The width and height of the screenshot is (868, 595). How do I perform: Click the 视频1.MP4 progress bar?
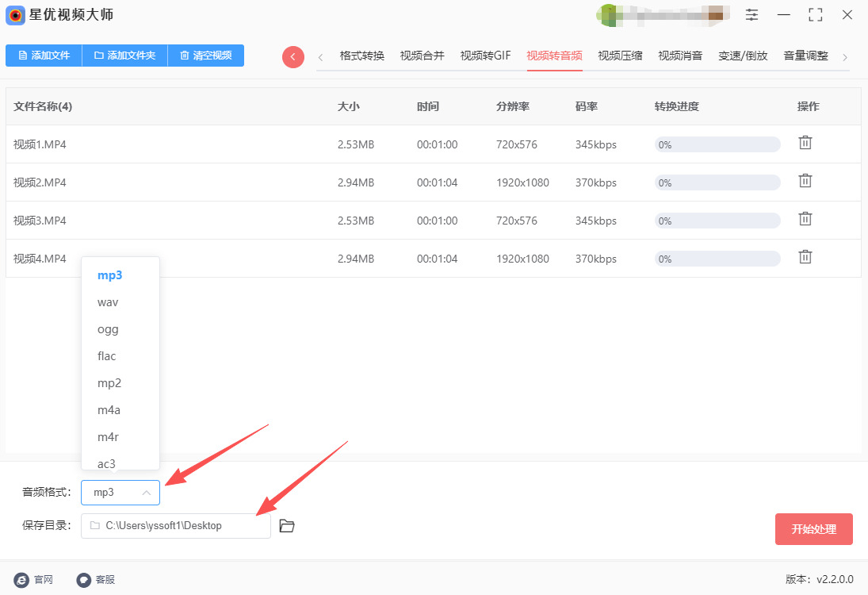717,144
